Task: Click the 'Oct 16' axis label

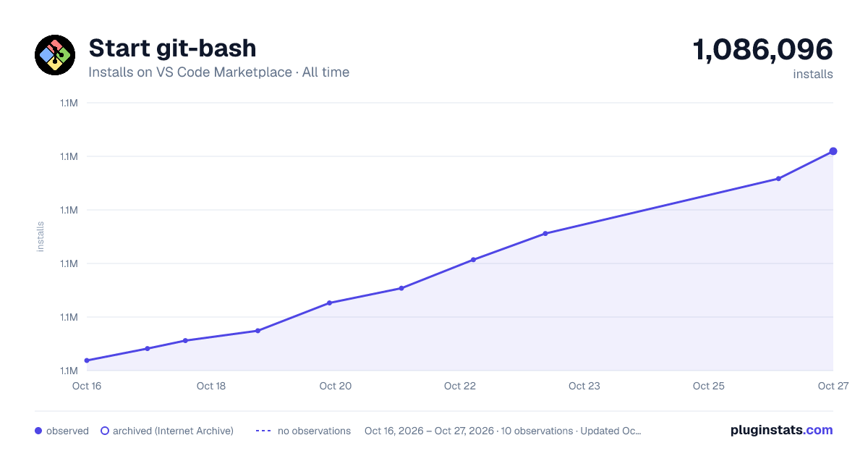Action: click(87, 386)
